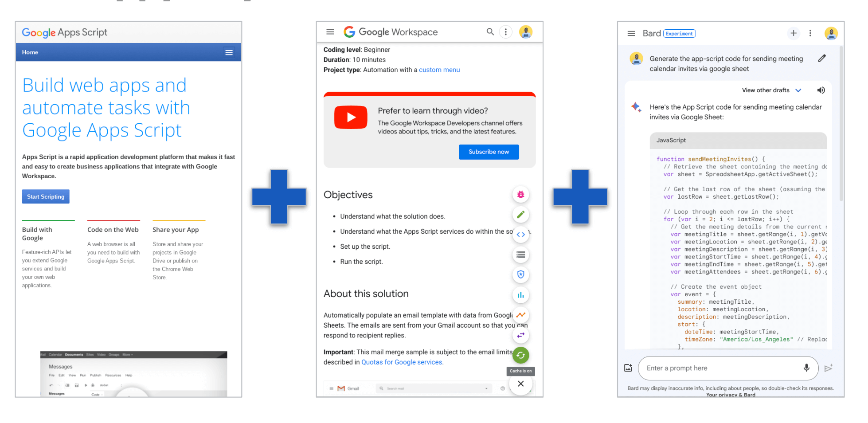Start a new chat with Bard's plus icon

pyautogui.click(x=794, y=33)
